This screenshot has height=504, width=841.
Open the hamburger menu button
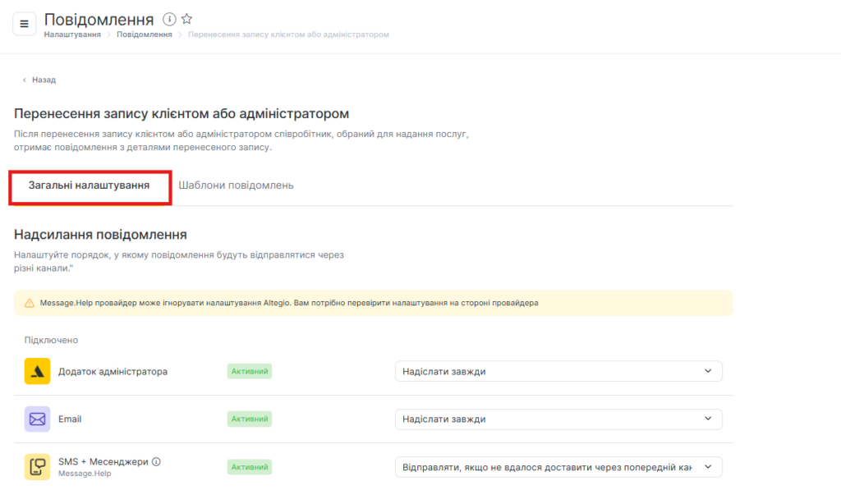point(24,24)
